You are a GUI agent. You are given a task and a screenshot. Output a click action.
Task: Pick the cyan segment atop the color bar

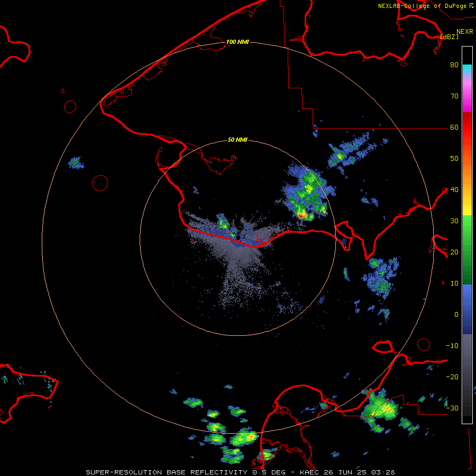tap(467, 69)
